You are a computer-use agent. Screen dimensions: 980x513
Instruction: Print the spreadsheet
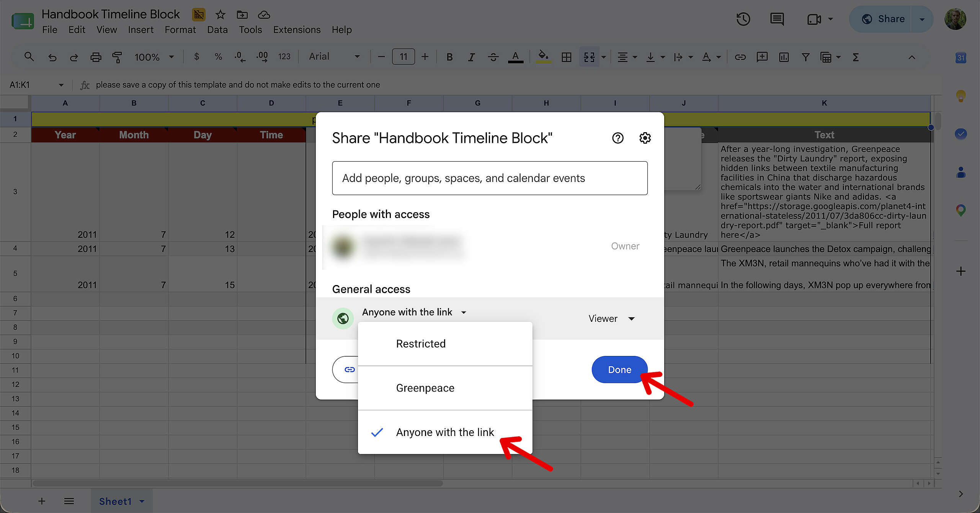(x=96, y=57)
